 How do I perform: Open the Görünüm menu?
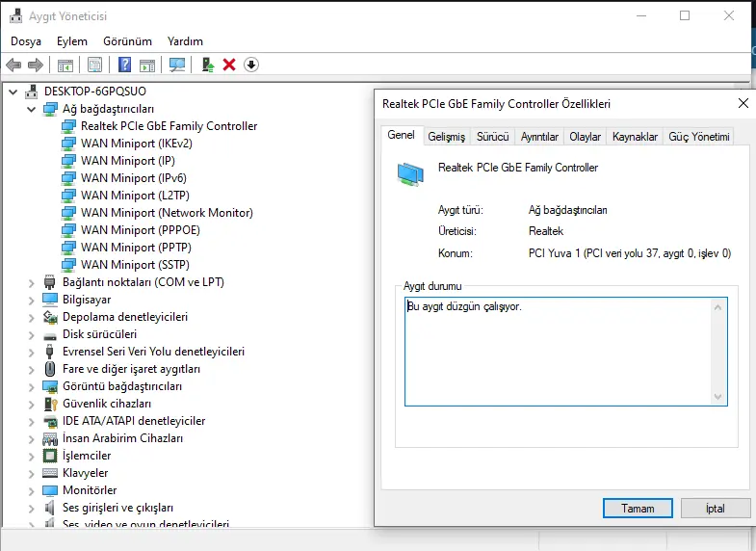127,41
